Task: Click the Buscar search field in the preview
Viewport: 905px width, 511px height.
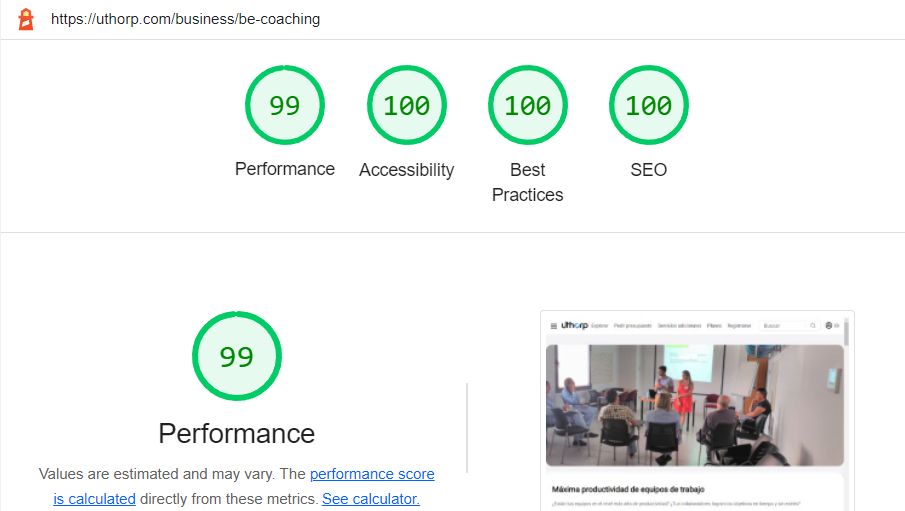Action: [x=788, y=326]
